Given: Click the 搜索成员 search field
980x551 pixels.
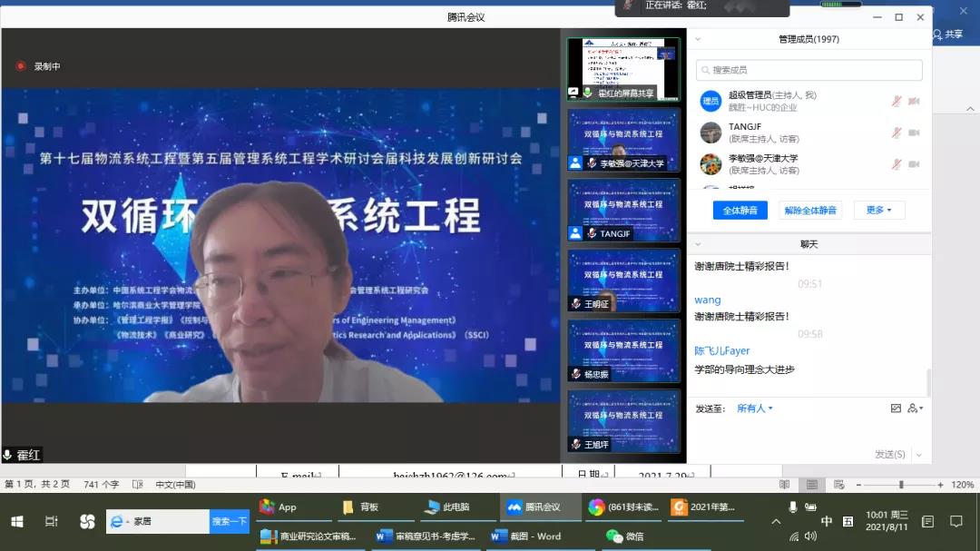Looking at the screenshot, I should coord(809,70).
